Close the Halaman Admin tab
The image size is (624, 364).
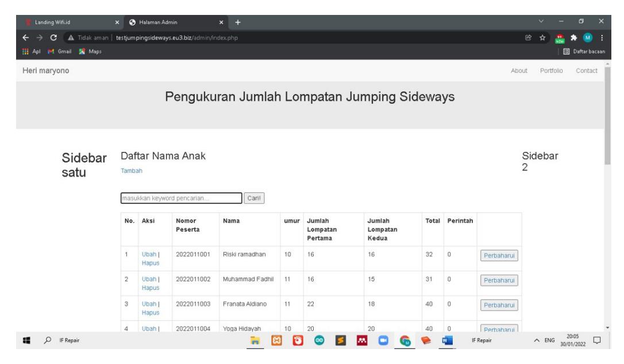click(221, 22)
